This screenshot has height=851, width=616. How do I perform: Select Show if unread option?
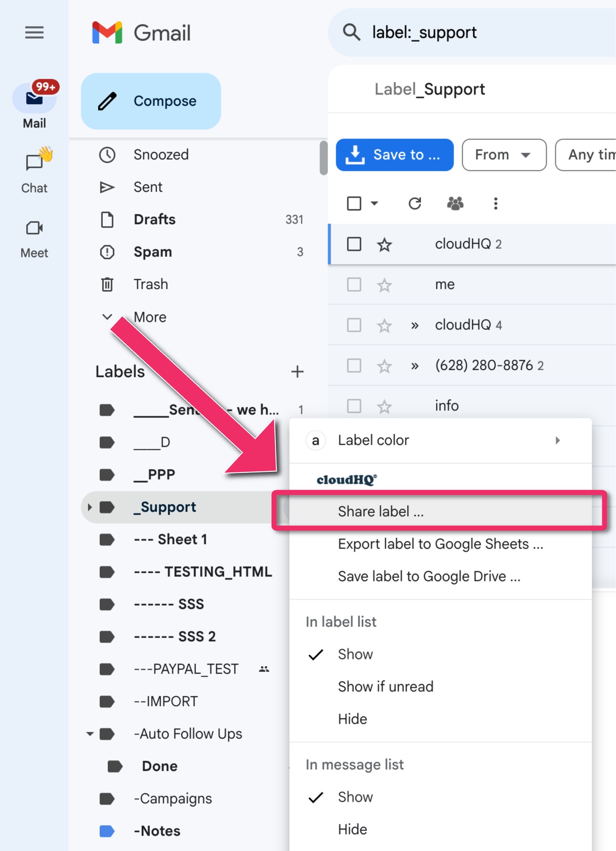coord(440,687)
